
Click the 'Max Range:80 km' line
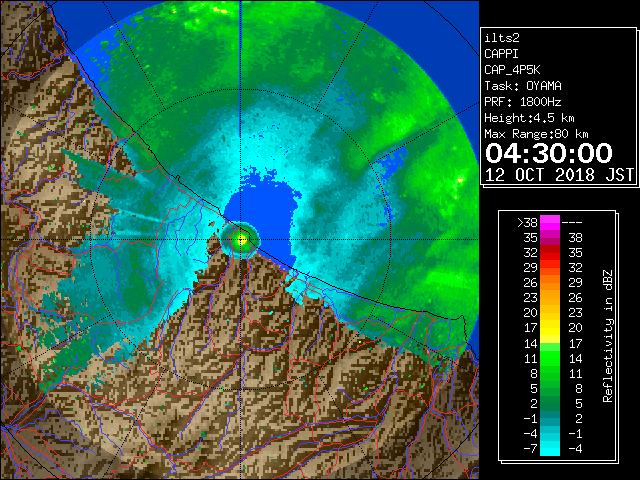point(536,134)
